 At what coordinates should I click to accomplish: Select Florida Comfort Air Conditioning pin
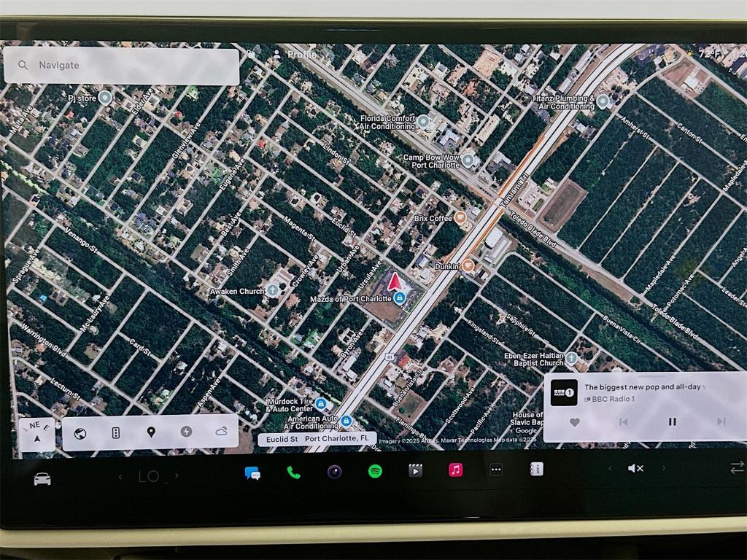point(423,122)
